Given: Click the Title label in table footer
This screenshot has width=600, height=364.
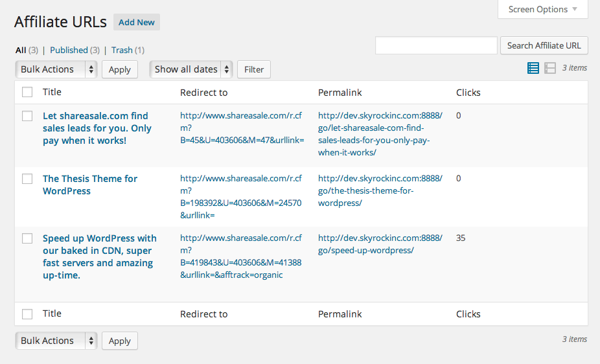Looking at the screenshot, I should (52, 313).
